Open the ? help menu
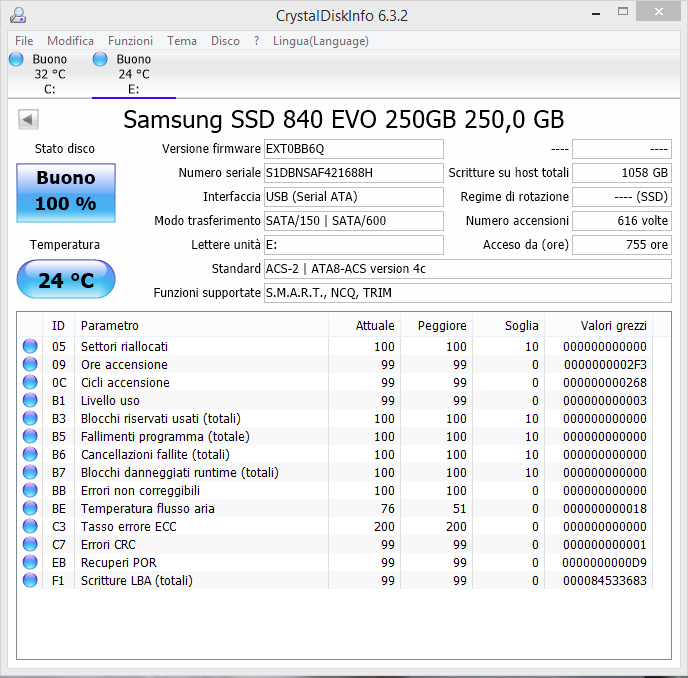This screenshot has width=688, height=678. 256,41
